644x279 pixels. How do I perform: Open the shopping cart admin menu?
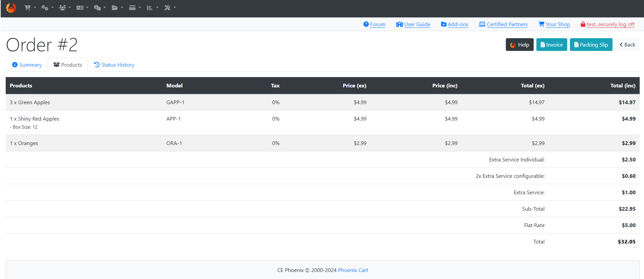point(30,7)
